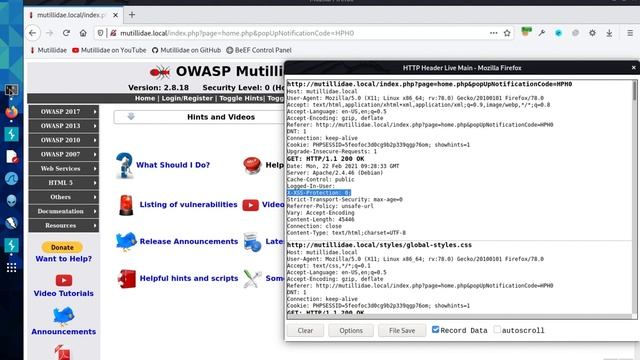Open Home in Mutillidae top menu
This screenshot has width=640, height=360.
coord(145,98)
